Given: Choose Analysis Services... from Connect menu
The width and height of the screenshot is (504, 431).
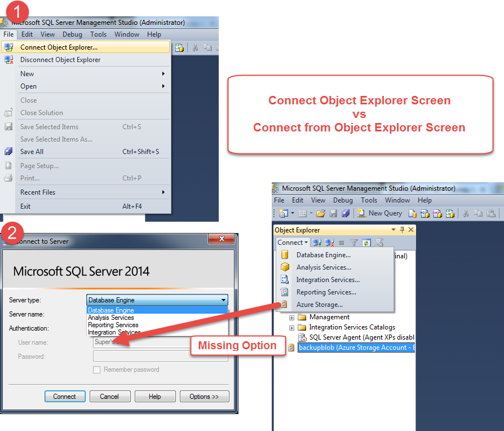Looking at the screenshot, I should pos(335,267).
